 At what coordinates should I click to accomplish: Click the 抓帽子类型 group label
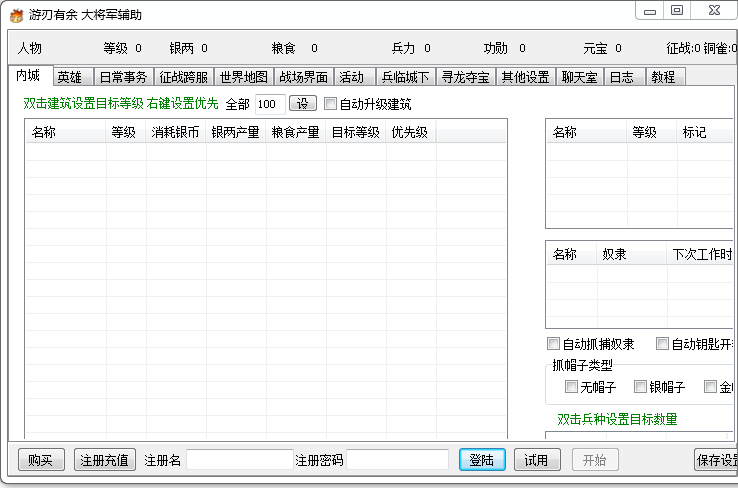click(x=583, y=365)
